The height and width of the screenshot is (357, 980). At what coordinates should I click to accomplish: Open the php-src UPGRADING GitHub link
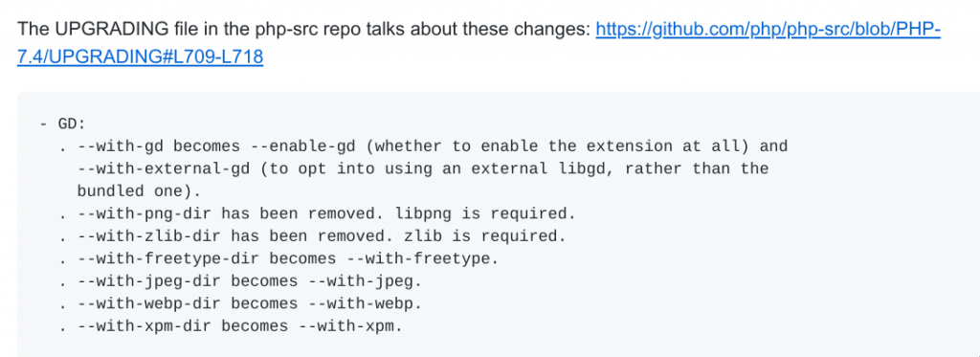pyautogui.click(x=768, y=30)
